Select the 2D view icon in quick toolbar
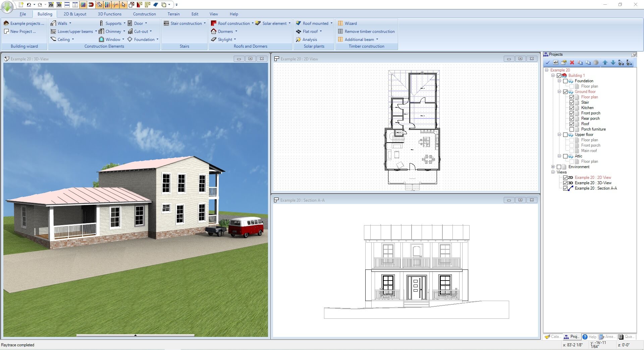Screen dimensions: 644x350 (51, 5)
